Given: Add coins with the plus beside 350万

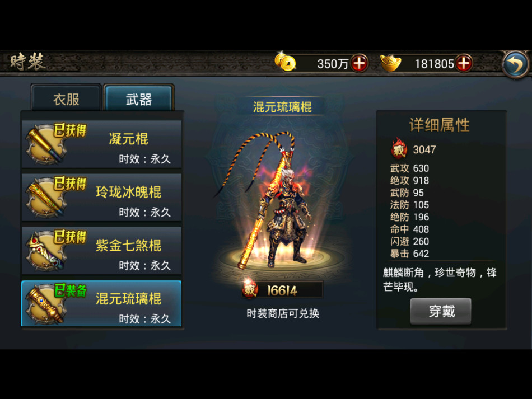Looking at the screenshot, I should point(360,63).
